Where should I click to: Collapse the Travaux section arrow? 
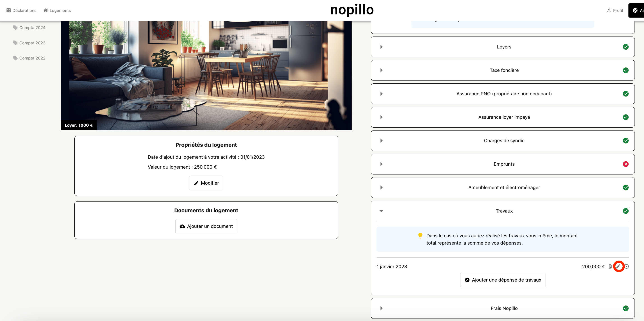pyautogui.click(x=381, y=211)
